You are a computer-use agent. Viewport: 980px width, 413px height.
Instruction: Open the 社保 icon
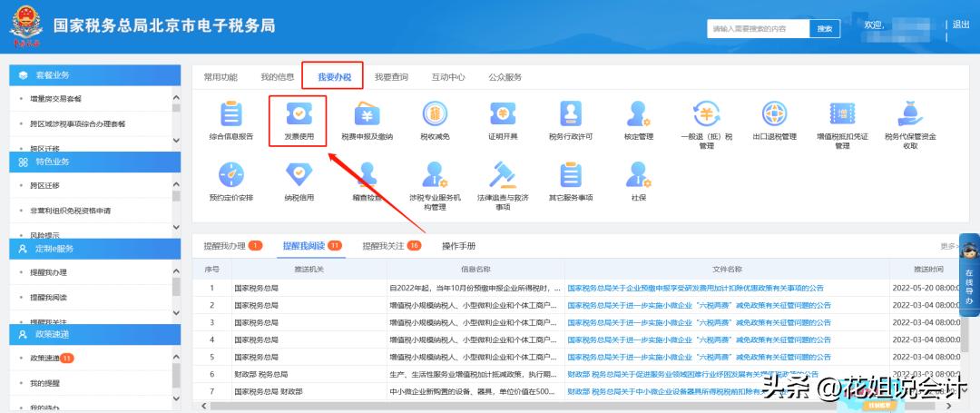click(638, 175)
